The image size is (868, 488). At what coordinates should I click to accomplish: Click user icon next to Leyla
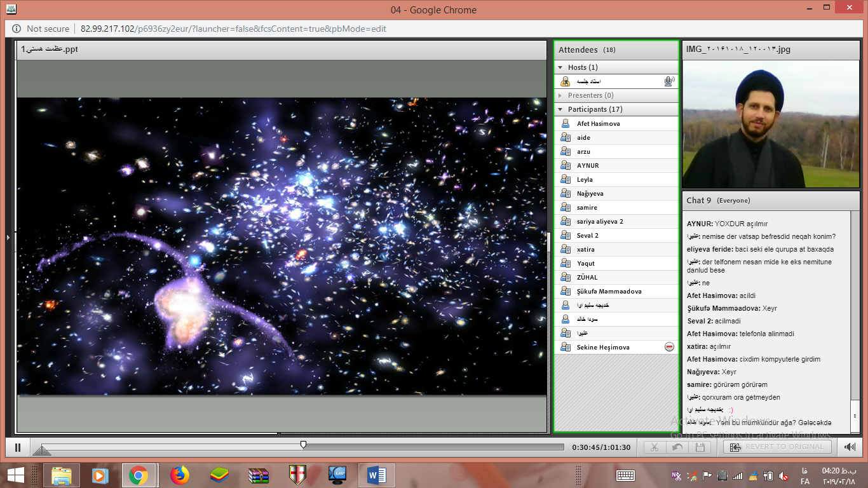[x=566, y=180]
